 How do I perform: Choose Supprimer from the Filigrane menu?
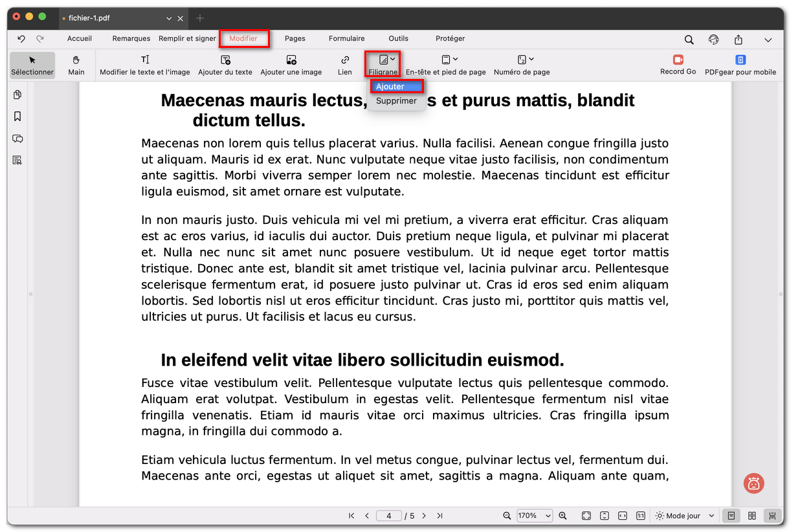point(396,101)
